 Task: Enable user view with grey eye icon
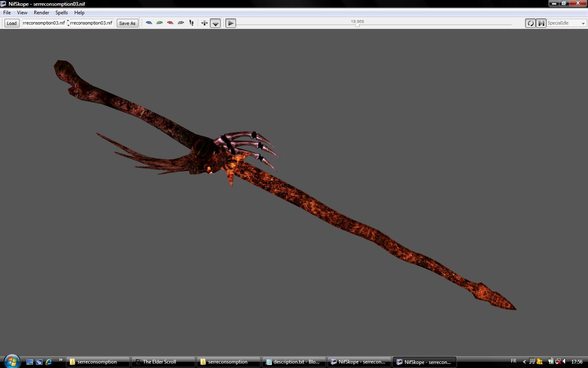point(181,23)
